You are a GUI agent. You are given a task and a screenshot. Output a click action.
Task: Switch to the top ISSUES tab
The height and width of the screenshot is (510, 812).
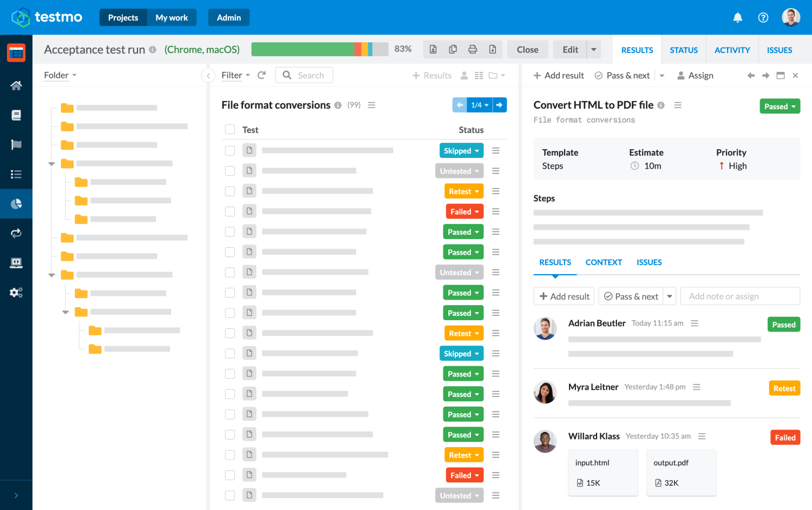click(780, 50)
